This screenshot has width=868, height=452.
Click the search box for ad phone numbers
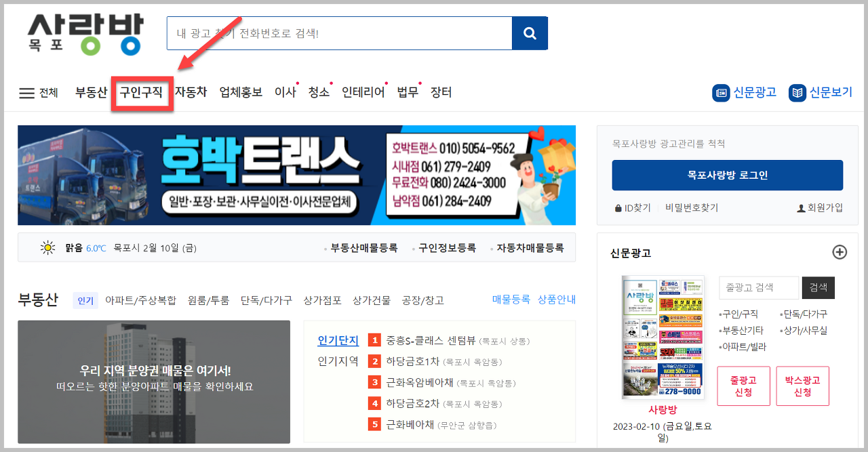tap(339, 33)
